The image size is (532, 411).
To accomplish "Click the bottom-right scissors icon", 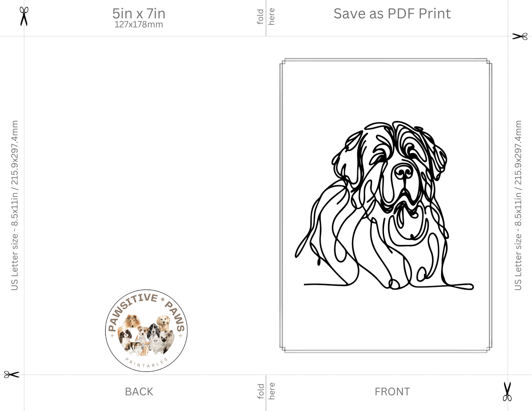I will [507, 391].
